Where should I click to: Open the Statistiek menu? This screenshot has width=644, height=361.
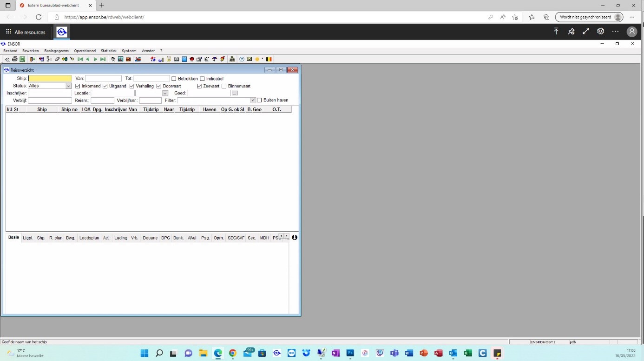point(108,51)
